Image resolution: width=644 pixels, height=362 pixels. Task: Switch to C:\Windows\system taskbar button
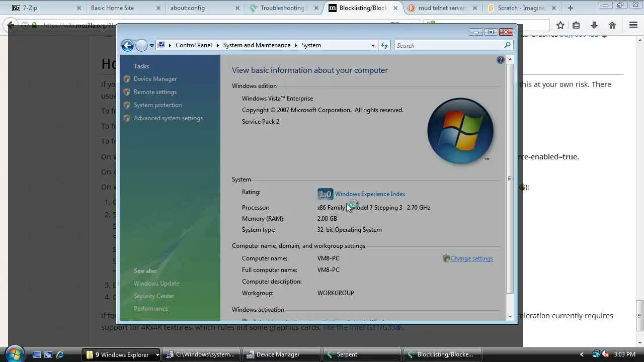click(x=202, y=354)
